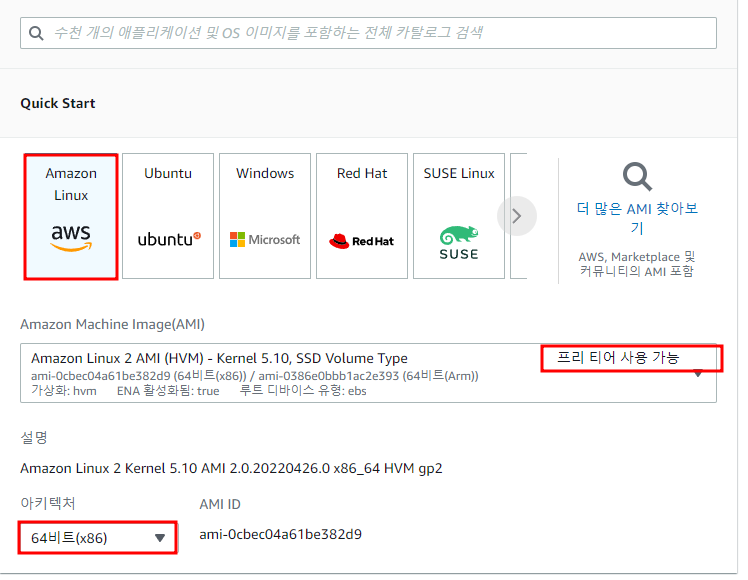
Task: Expand AMI list using dropdown arrow
Action: 698,373
